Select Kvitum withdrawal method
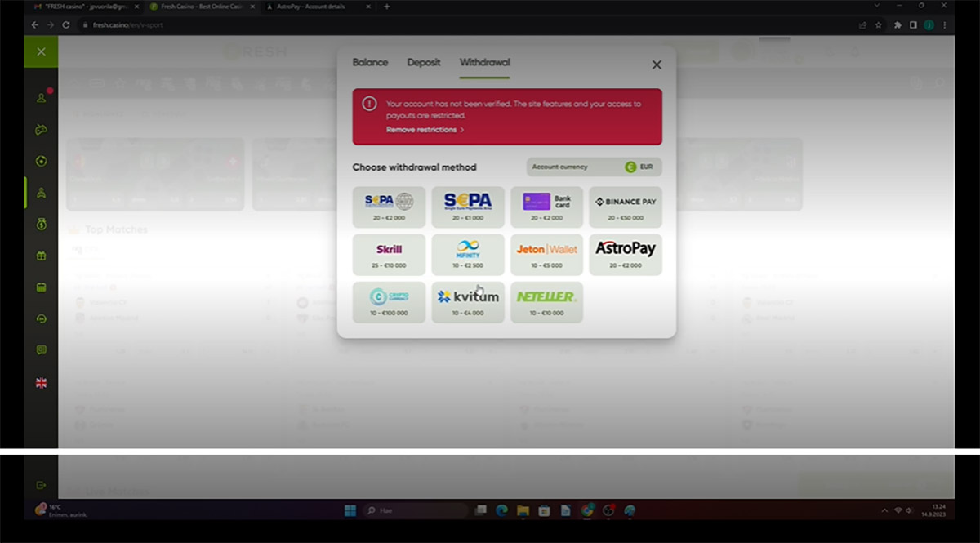980x543 pixels. 468,302
